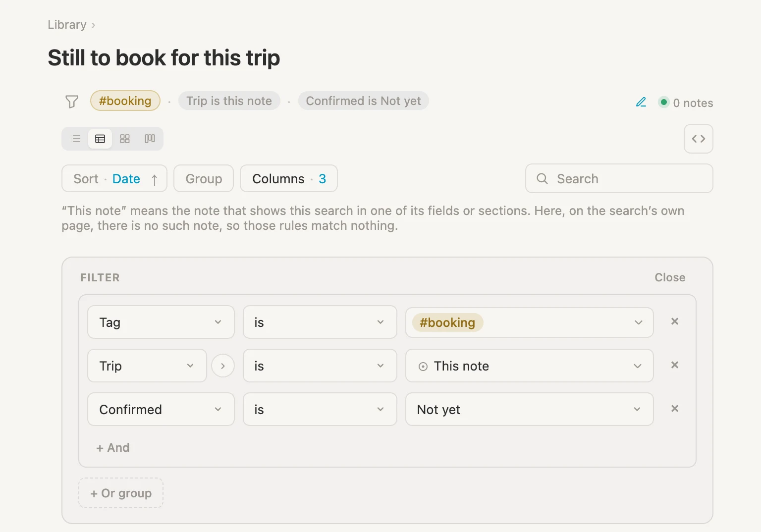The width and height of the screenshot is (761, 532).
Task: Click the #booking filter chip
Action: point(125,101)
